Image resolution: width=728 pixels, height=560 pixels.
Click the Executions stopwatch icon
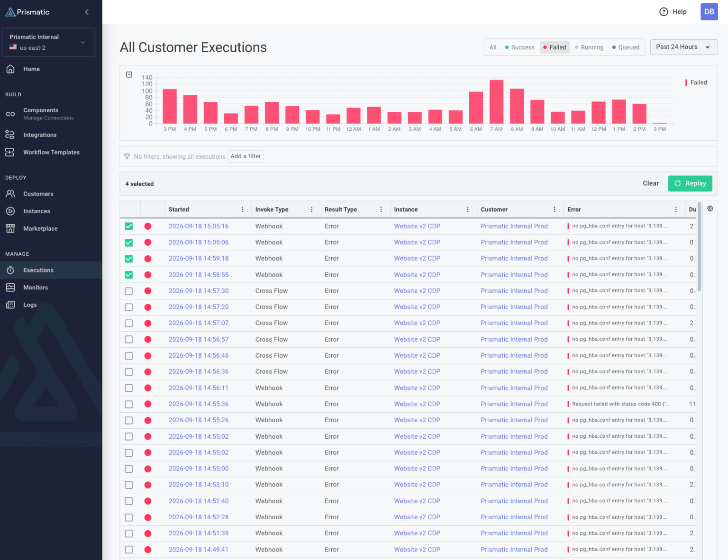pyautogui.click(x=10, y=270)
